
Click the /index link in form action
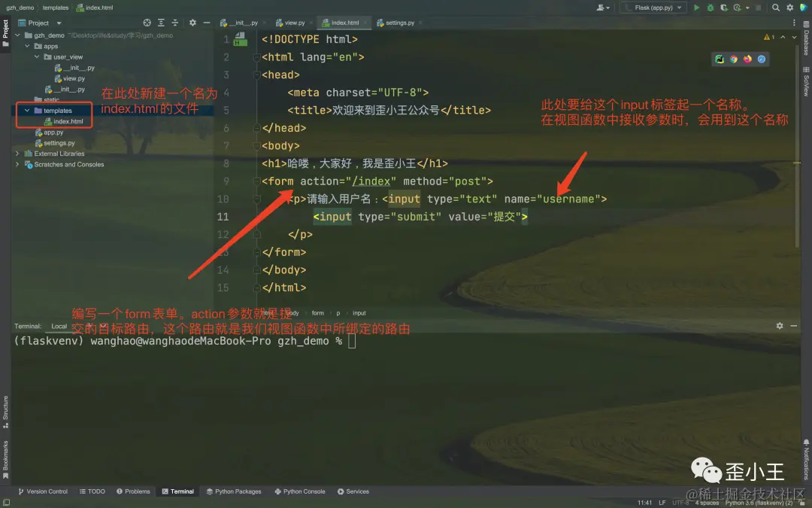[370, 181]
